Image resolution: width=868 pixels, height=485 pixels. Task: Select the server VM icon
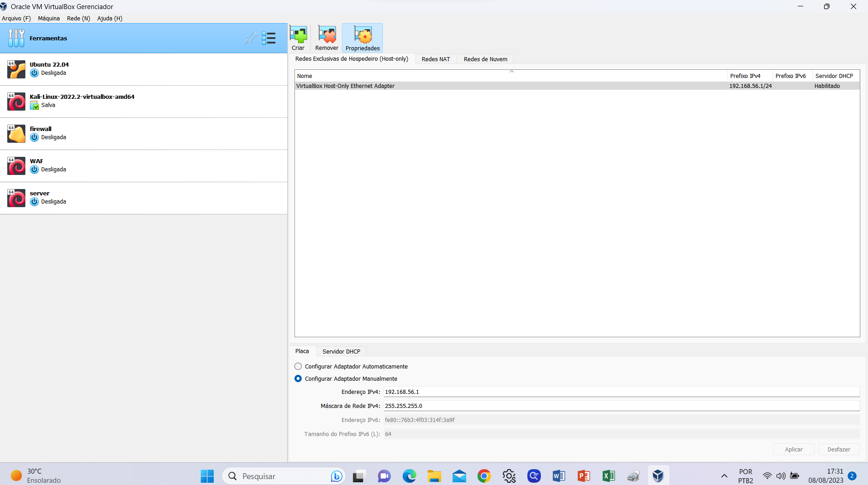[16, 198]
